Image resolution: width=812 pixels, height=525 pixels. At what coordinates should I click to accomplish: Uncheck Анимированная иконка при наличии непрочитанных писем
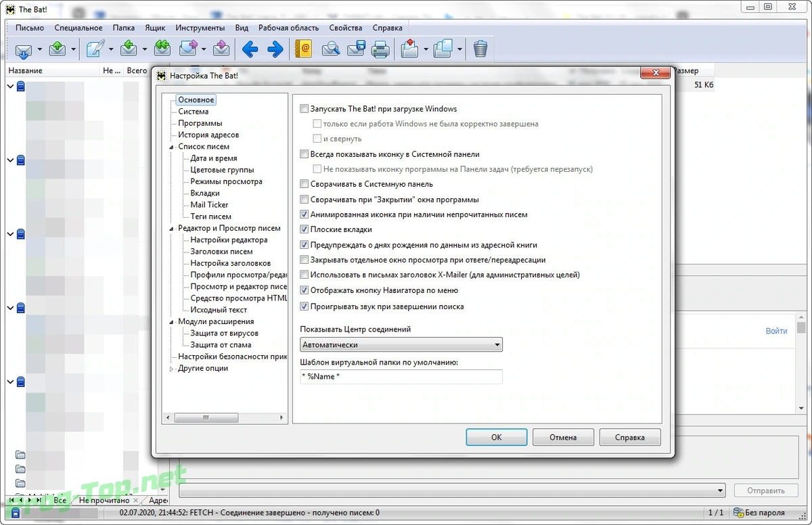point(304,214)
